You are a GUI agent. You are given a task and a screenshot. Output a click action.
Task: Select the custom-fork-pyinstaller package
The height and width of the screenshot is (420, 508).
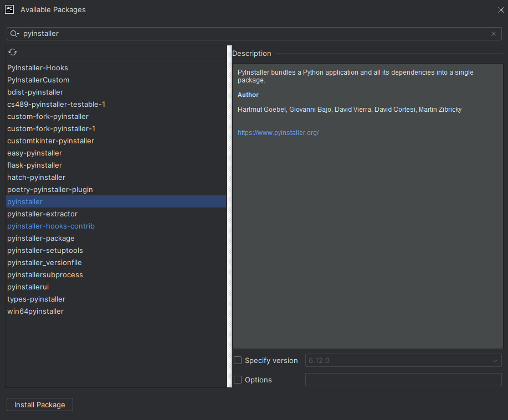pos(116,117)
